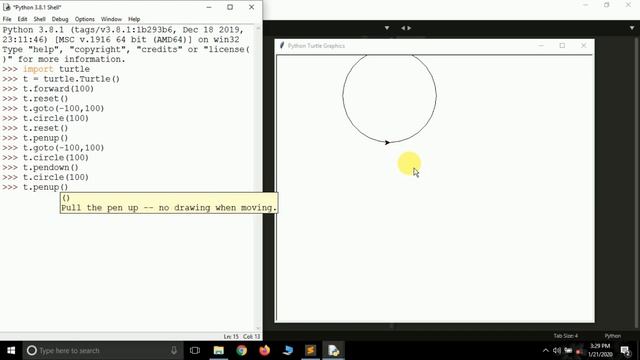This screenshot has width=640, height=360.
Task: Switch to Python IDLE taskbar icon
Action: click(333, 350)
